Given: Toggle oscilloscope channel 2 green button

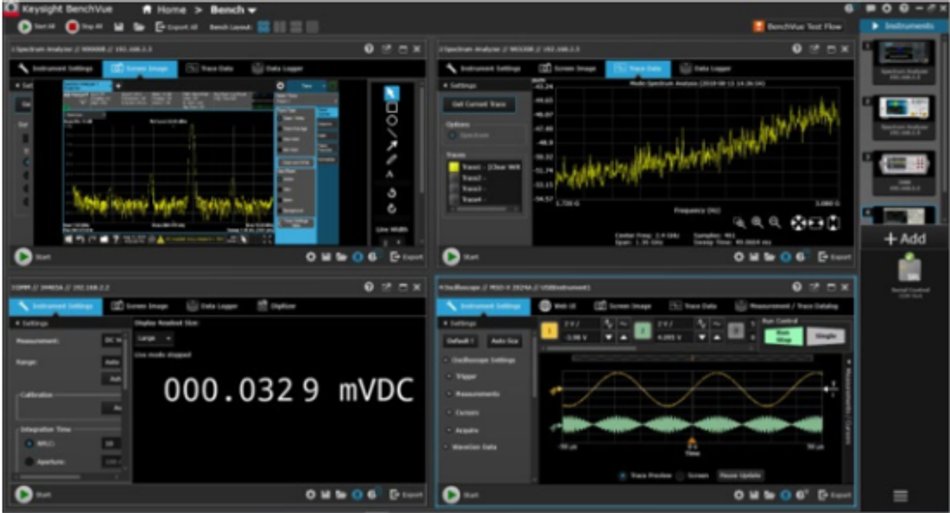Looking at the screenshot, I should (642, 331).
